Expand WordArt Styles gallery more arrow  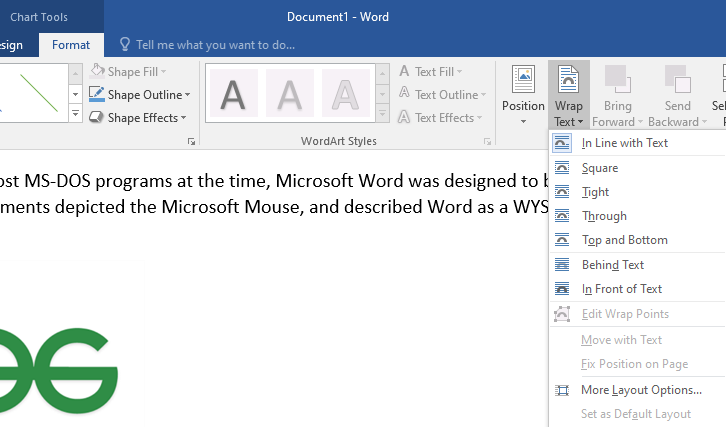click(x=382, y=115)
